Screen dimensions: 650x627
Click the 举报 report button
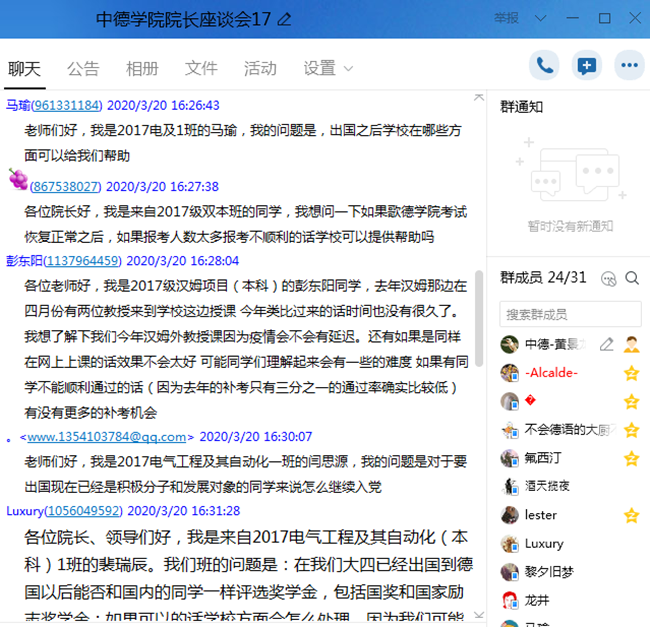click(x=507, y=19)
